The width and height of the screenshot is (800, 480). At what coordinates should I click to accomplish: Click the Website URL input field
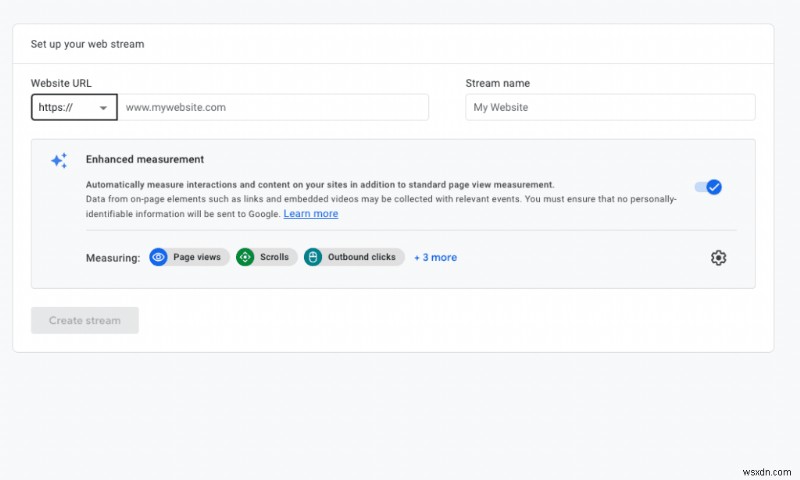(273, 107)
